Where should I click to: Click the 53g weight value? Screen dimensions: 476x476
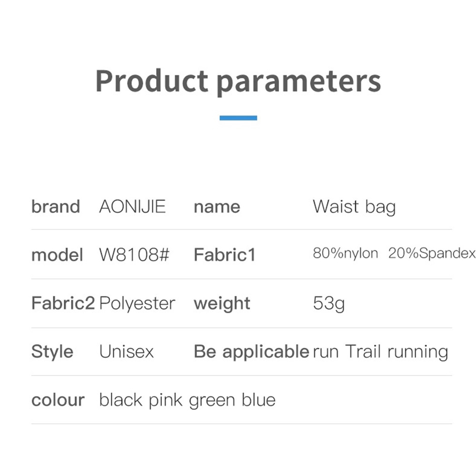click(x=329, y=303)
